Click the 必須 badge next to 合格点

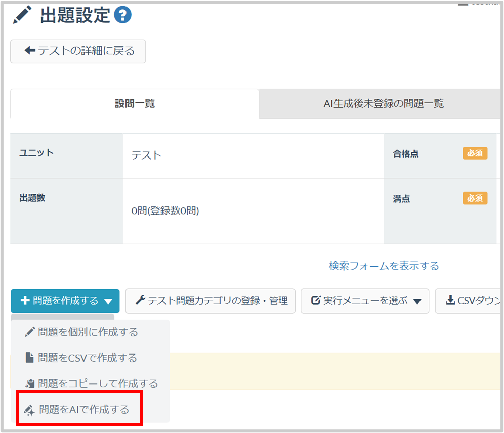475,153
